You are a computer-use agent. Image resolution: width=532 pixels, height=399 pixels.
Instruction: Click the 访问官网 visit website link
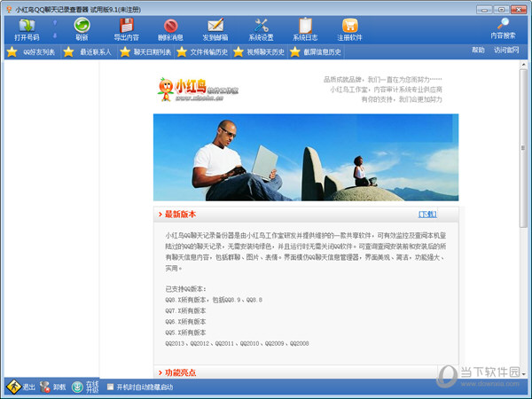pos(506,51)
